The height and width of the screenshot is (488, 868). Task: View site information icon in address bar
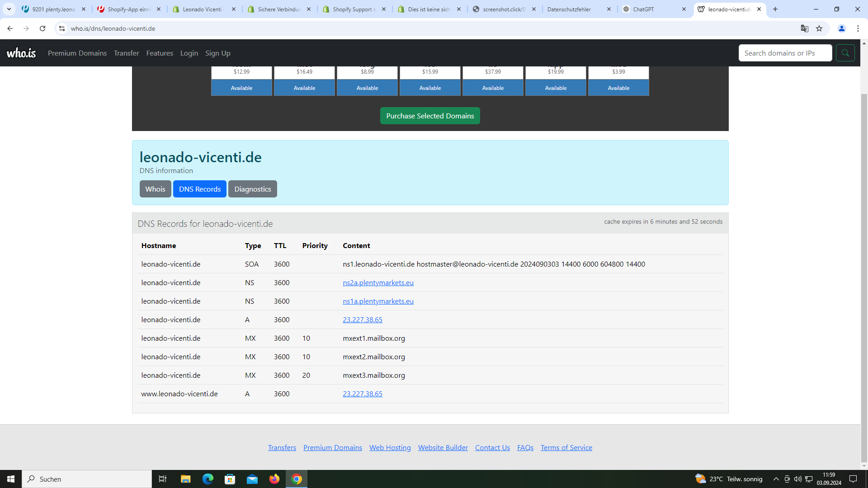tap(62, 28)
